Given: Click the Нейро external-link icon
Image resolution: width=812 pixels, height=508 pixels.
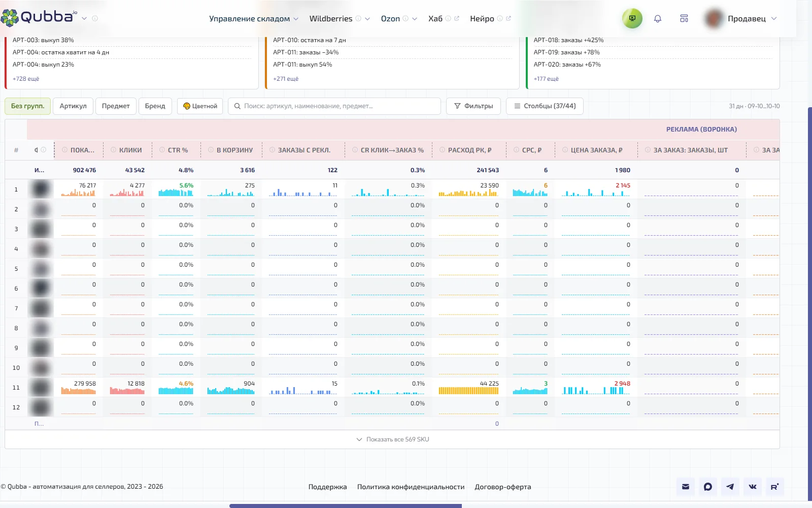Looking at the screenshot, I should 509,18.
